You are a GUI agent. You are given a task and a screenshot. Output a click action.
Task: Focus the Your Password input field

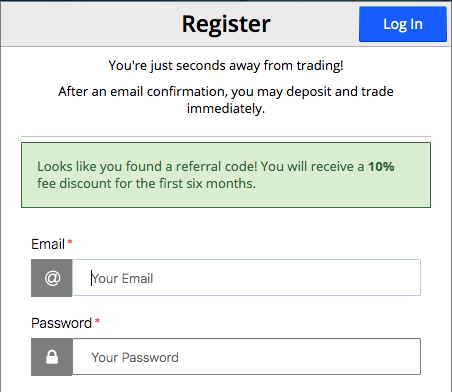246,357
